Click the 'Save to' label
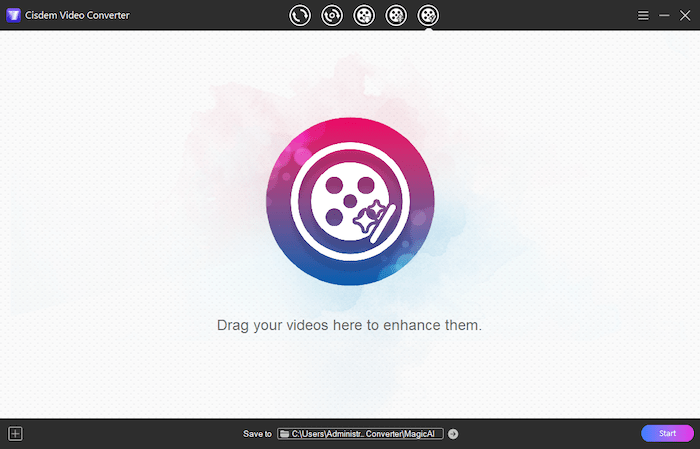 pos(257,434)
